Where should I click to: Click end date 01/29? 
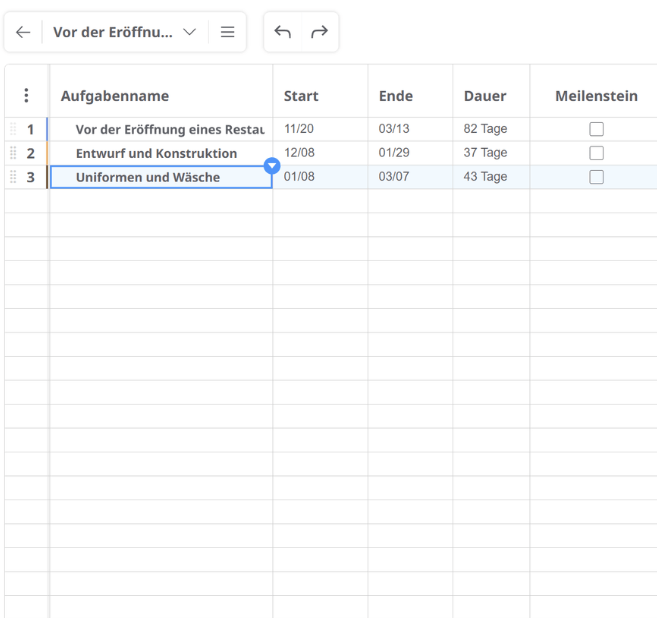[x=394, y=153]
